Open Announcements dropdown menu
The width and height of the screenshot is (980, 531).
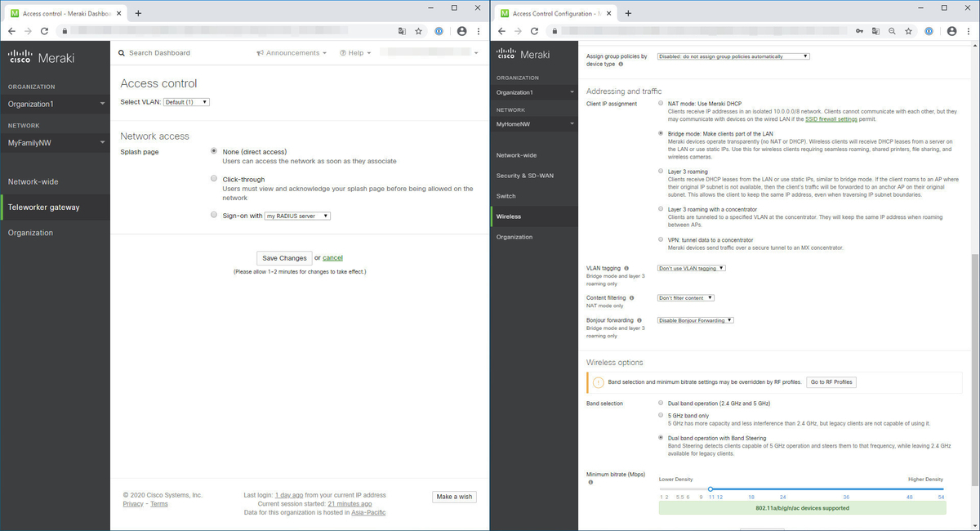point(292,53)
